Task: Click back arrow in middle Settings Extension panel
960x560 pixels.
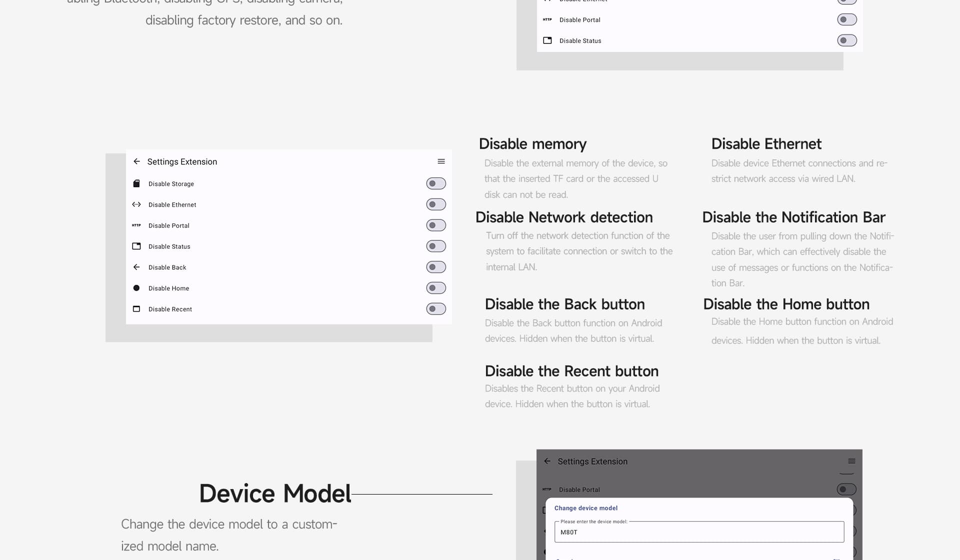Action: pos(136,161)
